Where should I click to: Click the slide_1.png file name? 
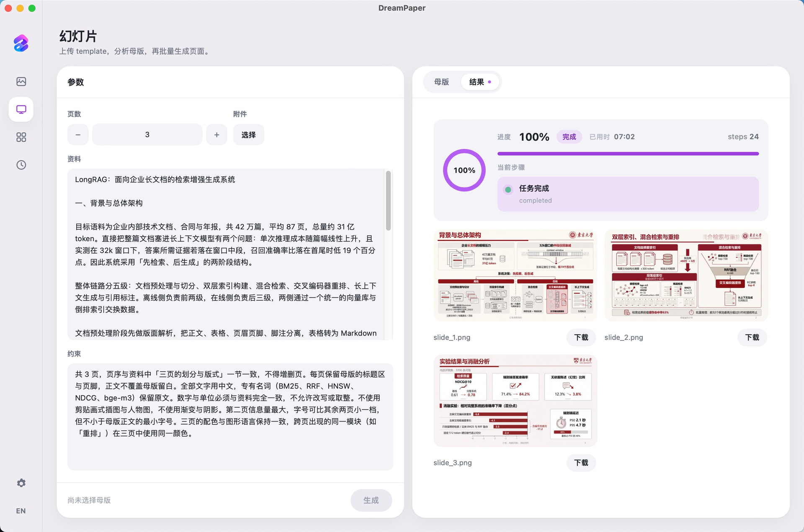[x=452, y=337]
